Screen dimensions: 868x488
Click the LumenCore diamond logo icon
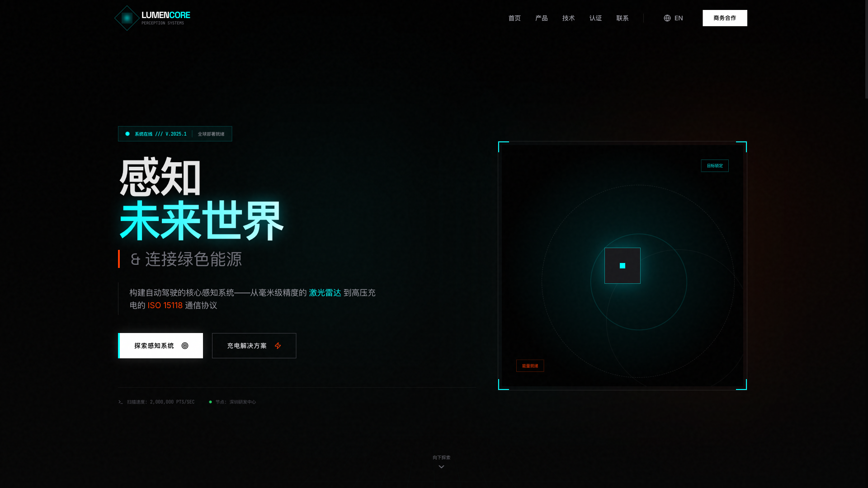click(x=127, y=18)
